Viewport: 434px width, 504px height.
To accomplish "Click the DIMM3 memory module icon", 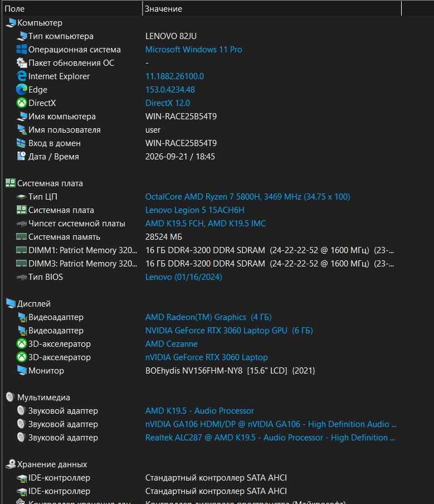I will pos(22,264).
